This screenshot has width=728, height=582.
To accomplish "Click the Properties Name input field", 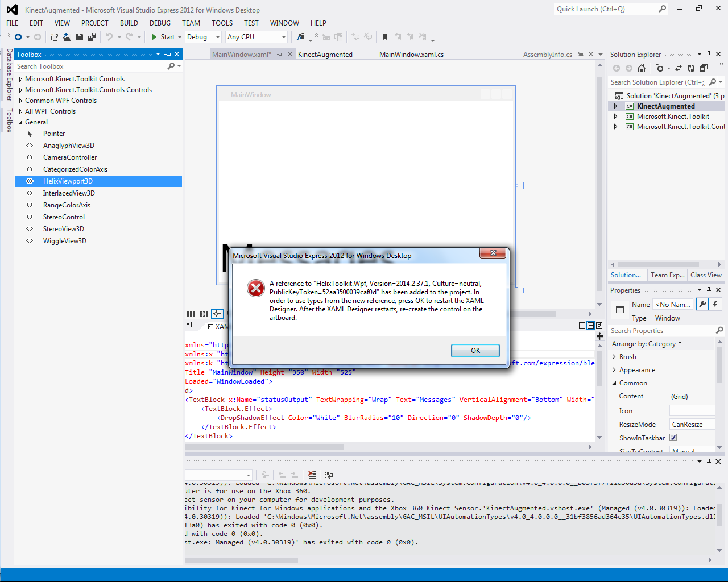I will point(673,305).
